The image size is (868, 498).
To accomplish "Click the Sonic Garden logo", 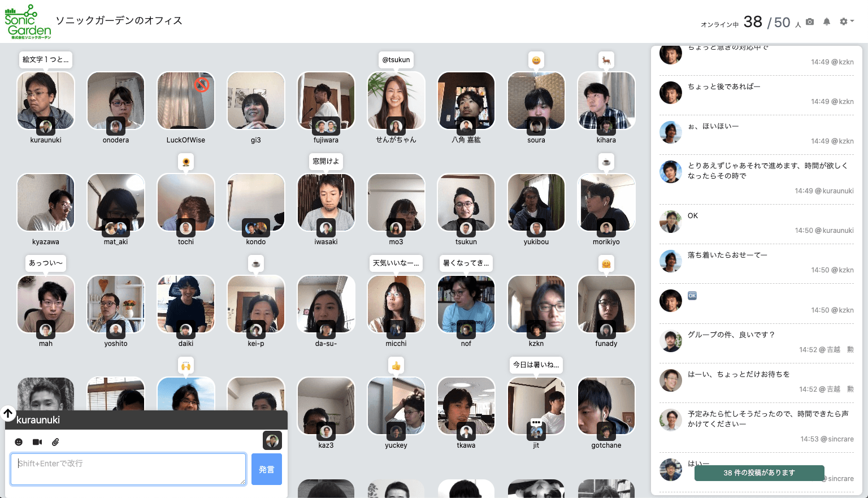I will click(x=28, y=22).
